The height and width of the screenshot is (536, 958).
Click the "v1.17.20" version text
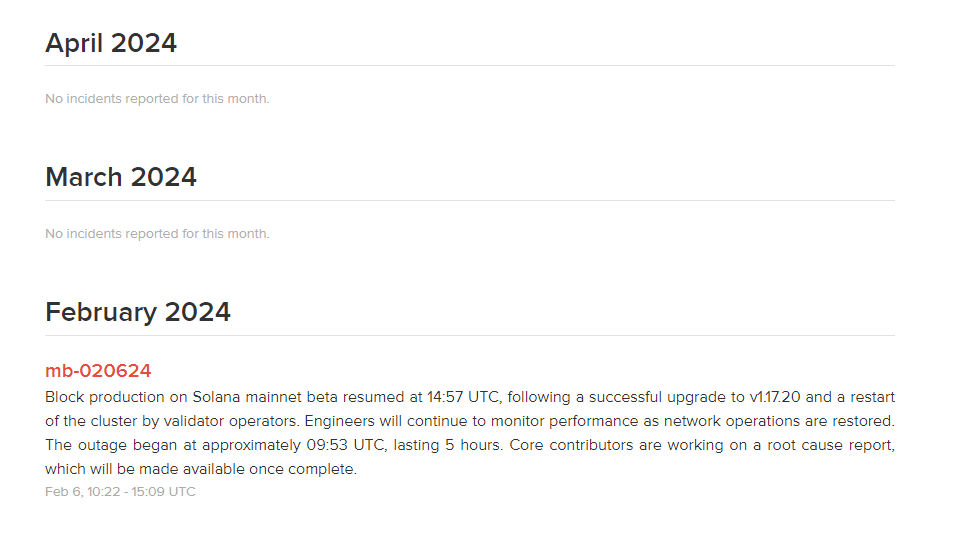(x=774, y=397)
